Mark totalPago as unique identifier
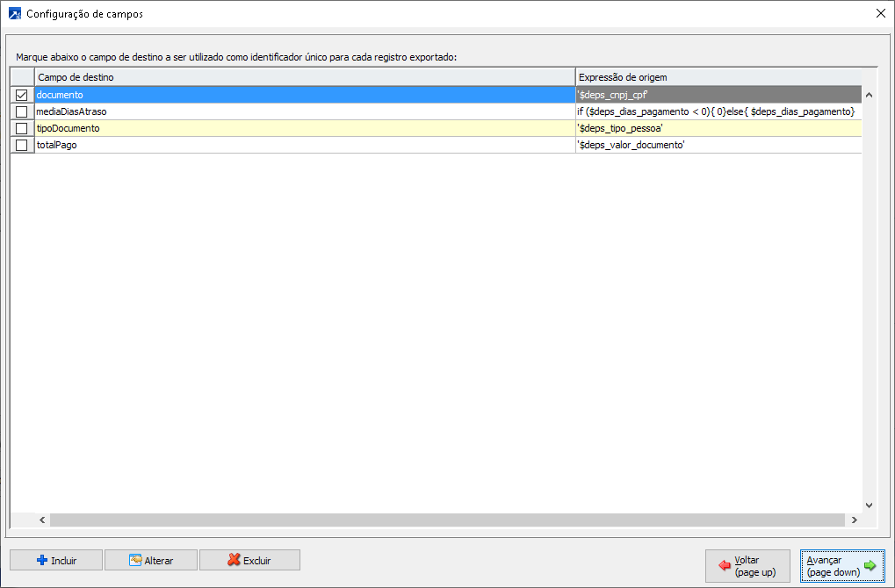Image resolution: width=895 pixels, height=588 pixels. tap(22, 146)
